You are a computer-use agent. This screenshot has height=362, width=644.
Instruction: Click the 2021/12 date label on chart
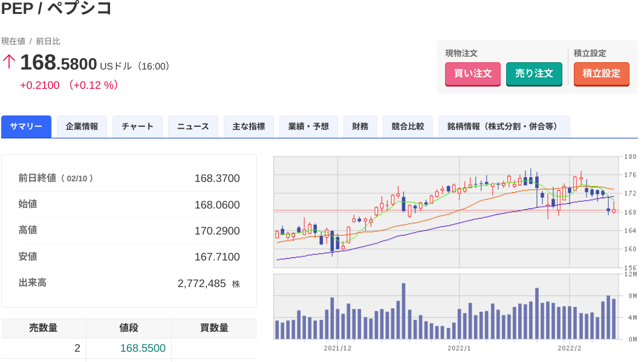pos(337,348)
